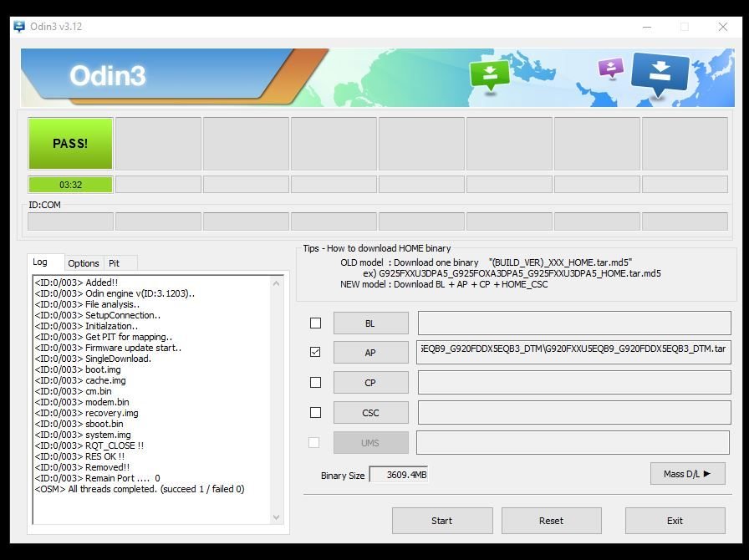Click log line 'Get PIT for mapping..'
This screenshot has width=749, height=560.
tap(103, 337)
